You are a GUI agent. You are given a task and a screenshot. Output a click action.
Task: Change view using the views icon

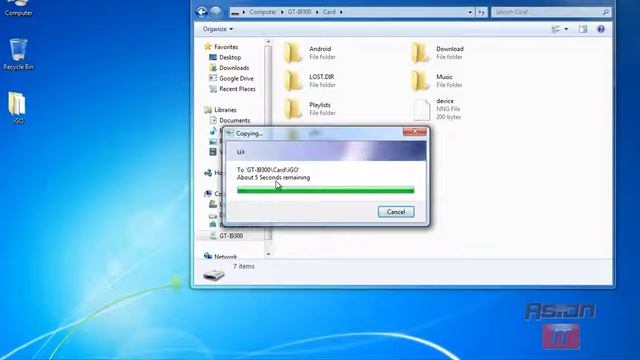(556, 29)
